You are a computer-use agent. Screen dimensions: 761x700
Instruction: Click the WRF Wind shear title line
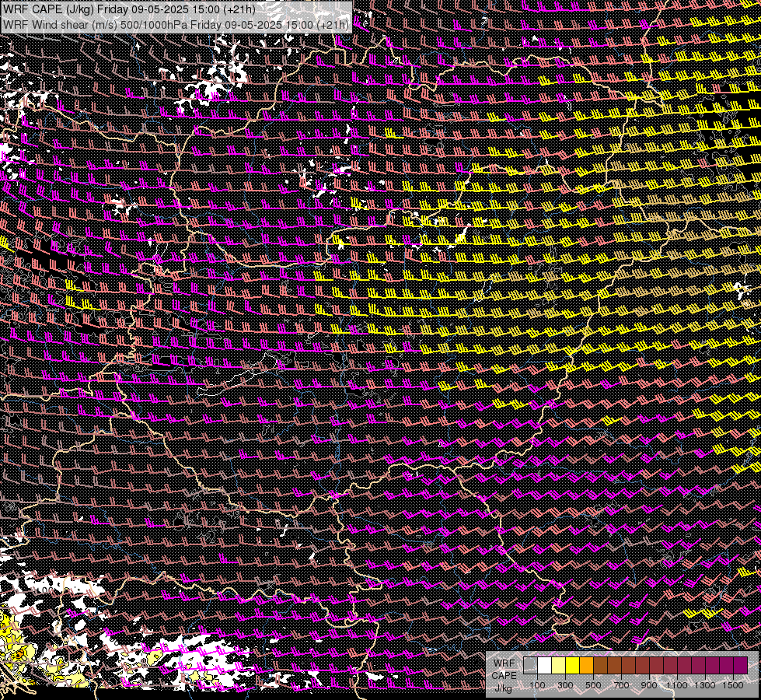point(176,24)
